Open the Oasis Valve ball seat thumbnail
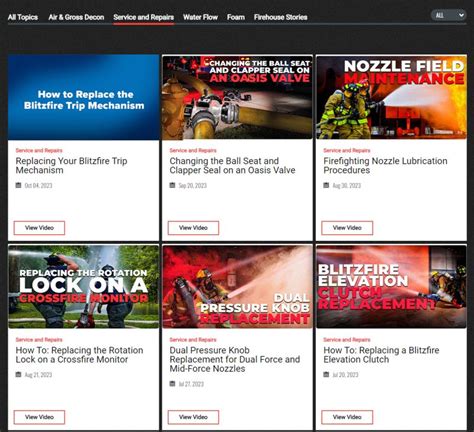 [x=237, y=97]
